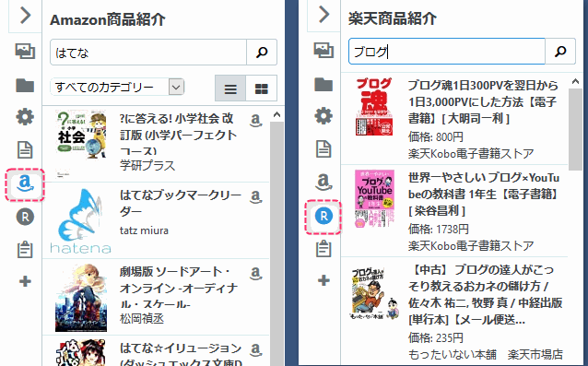
Task: Click Amazon logo beside はてなブックマークリーダー item
Action: point(255,196)
